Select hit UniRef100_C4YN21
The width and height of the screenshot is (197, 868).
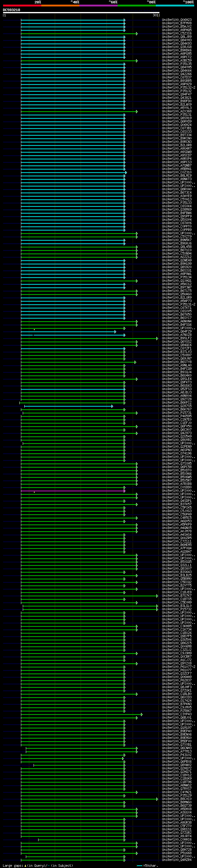click(x=177, y=792)
